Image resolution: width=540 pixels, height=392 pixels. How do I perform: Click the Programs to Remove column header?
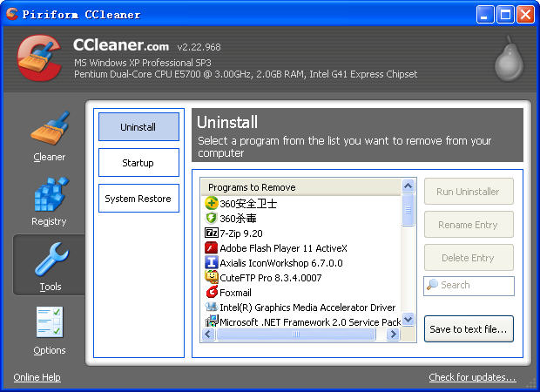(x=300, y=187)
